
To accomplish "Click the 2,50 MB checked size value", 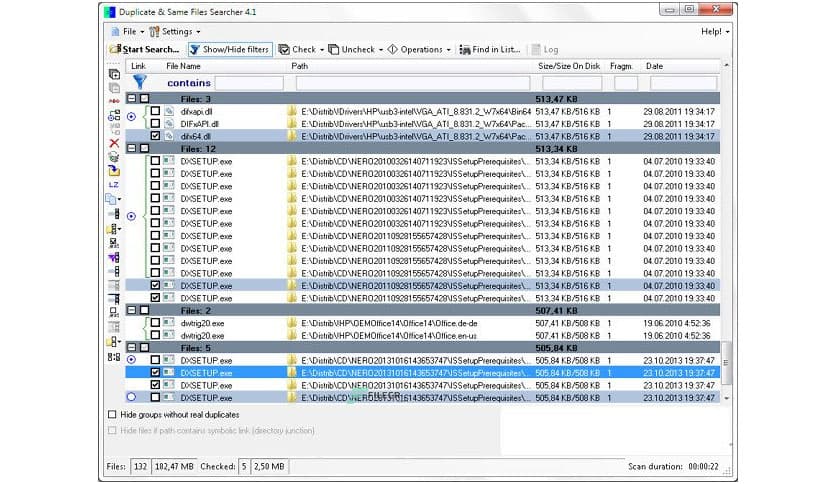I will [269, 466].
